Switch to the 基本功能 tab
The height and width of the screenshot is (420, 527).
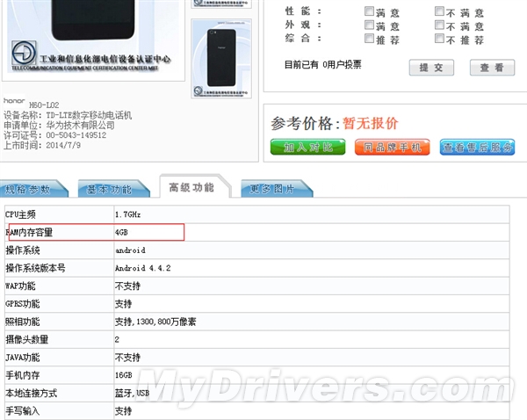(112, 189)
